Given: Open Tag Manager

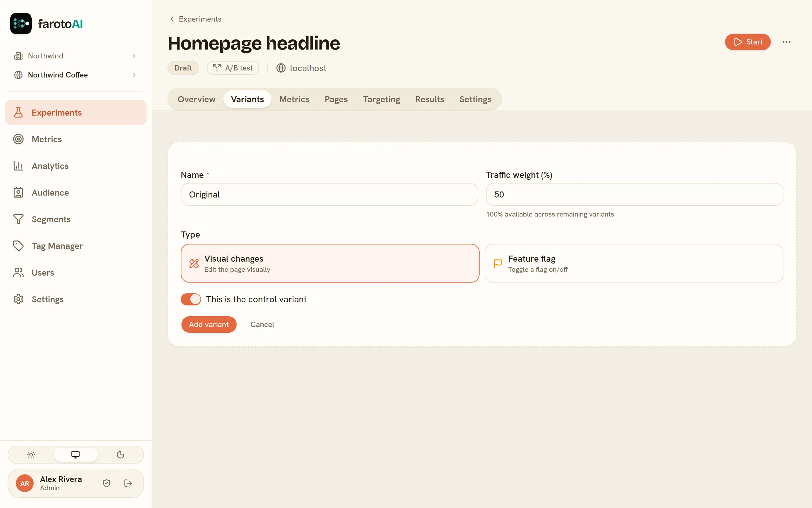Looking at the screenshot, I should tap(76, 246).
